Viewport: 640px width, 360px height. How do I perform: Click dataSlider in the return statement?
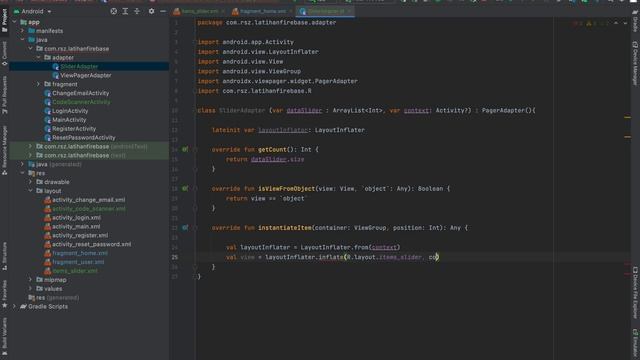(268, 159)
